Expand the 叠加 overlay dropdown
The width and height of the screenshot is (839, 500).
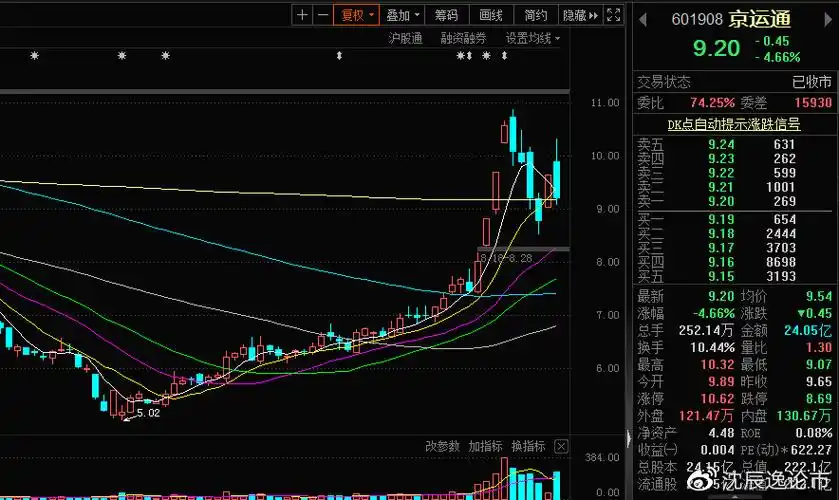tap(402, 15)
